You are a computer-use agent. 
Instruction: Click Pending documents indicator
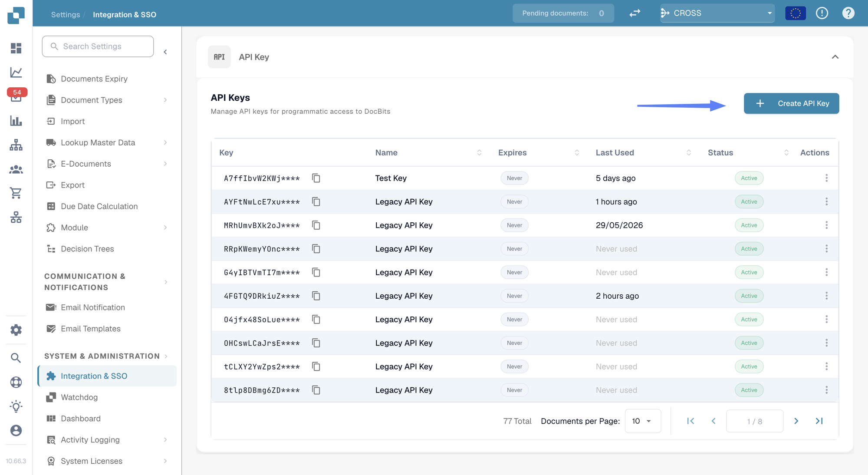[563, 13]
